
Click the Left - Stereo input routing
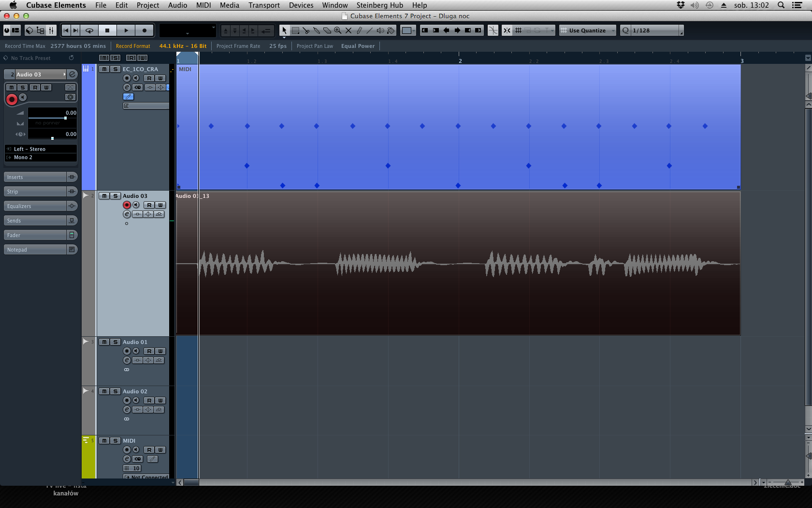click(41, 149)
